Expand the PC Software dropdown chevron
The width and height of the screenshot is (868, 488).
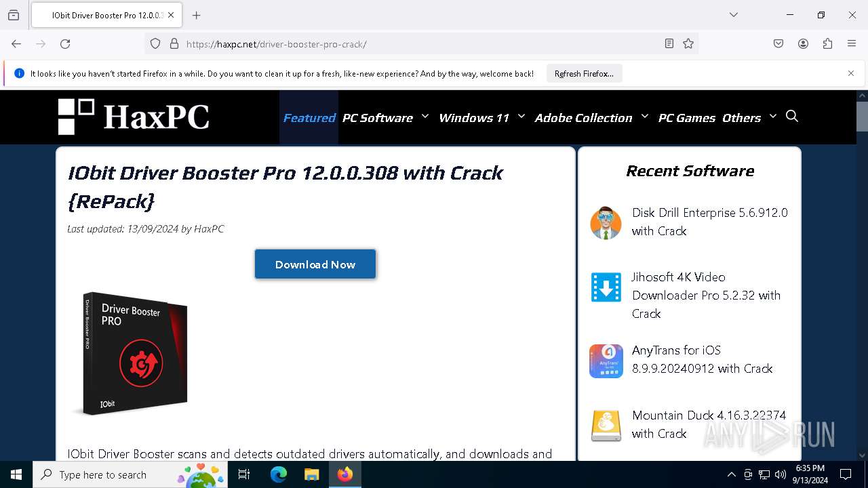(x=425, y=117)
